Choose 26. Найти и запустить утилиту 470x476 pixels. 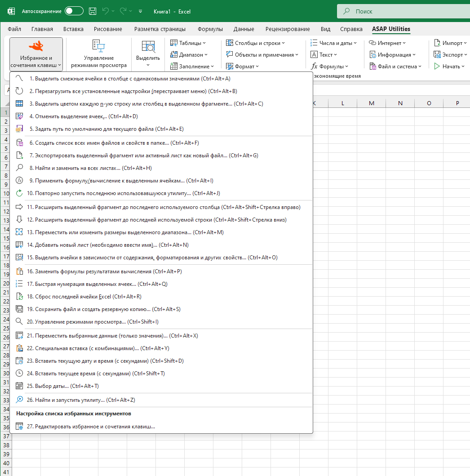point(161,400)
